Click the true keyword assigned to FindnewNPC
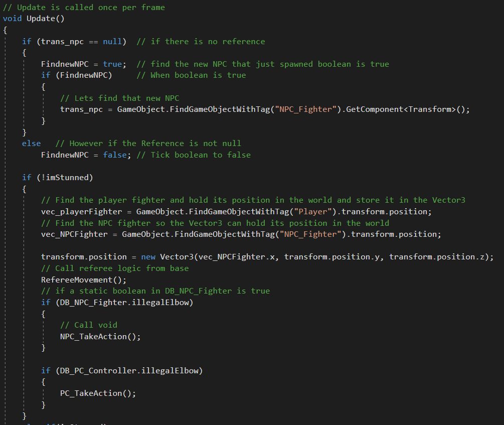 112,64
